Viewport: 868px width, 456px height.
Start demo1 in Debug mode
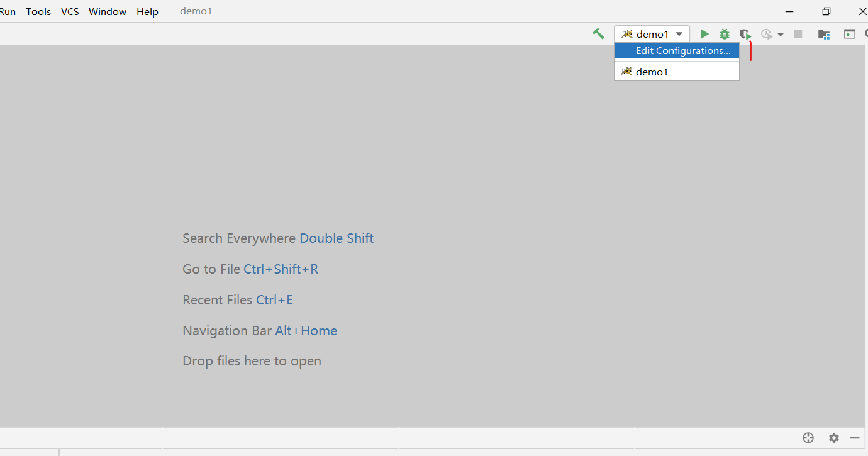coord(724,34)
